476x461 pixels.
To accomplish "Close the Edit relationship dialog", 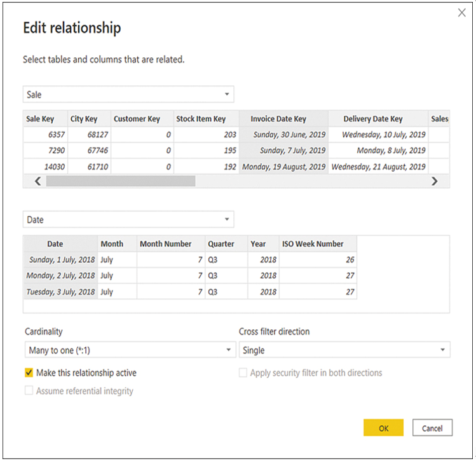I will 461,13.
